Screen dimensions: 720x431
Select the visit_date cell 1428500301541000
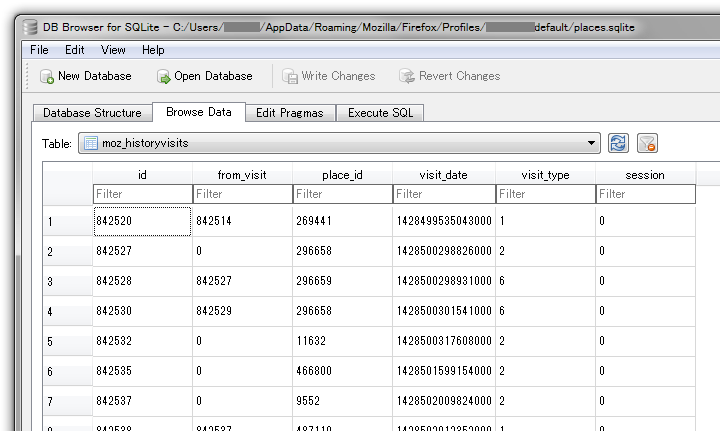[x=444, y=311]
